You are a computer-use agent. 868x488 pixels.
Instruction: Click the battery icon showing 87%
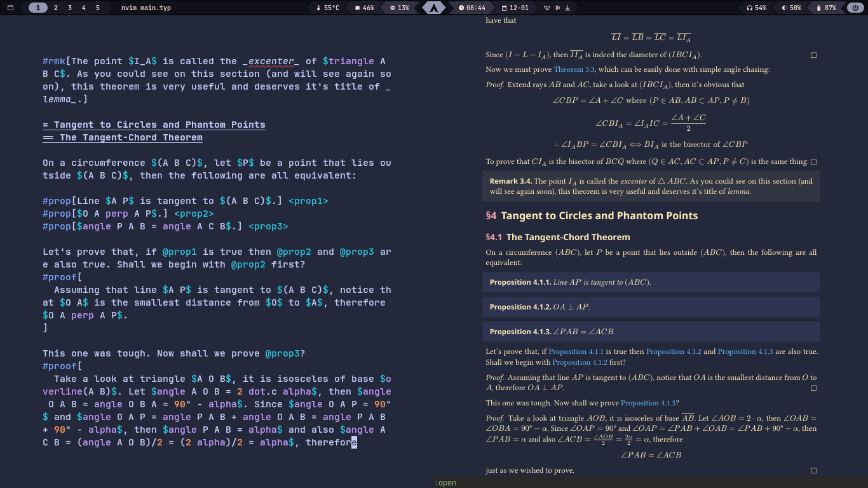(819, 8)
